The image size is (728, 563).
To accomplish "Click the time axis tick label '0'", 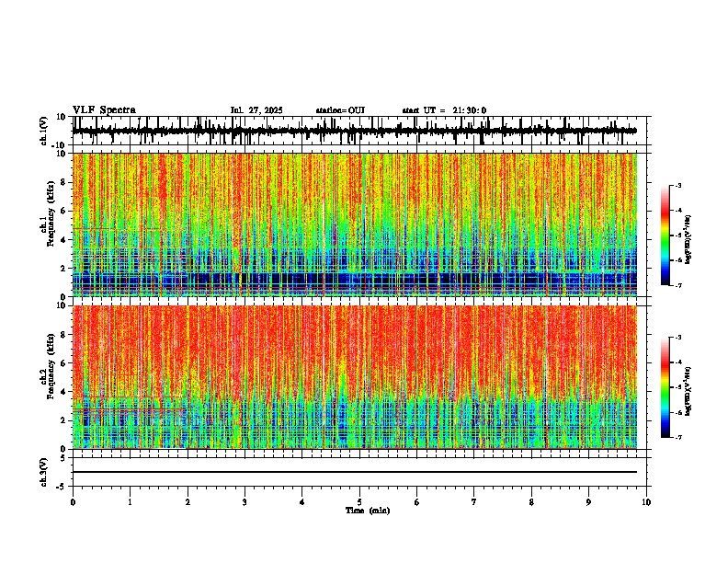I will (x=73, y=502).
